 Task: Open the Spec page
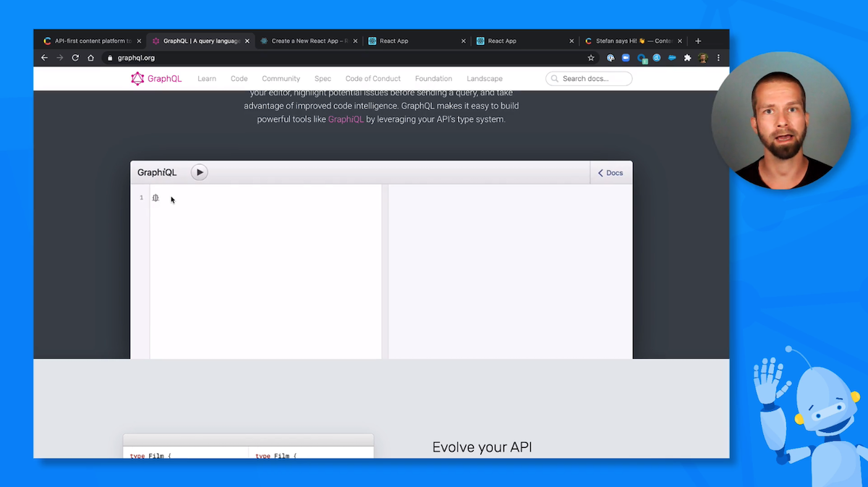pyautogui.click(x=323, y=79)
